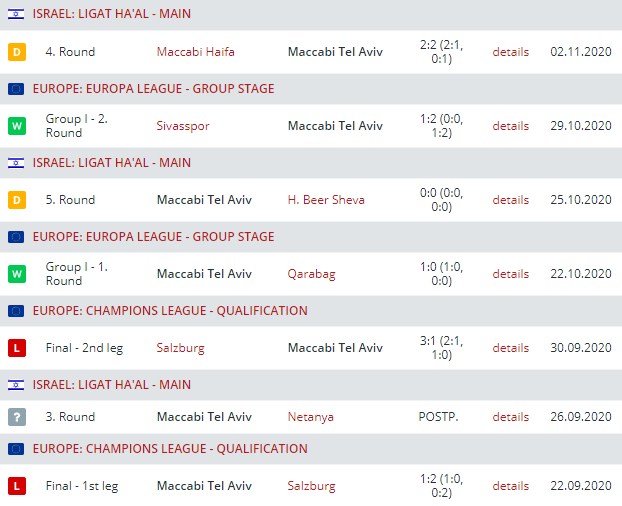This screenshot has height=506, width=622.
Task: Open details for the Sivasspor match
Action: click(510, 126)
